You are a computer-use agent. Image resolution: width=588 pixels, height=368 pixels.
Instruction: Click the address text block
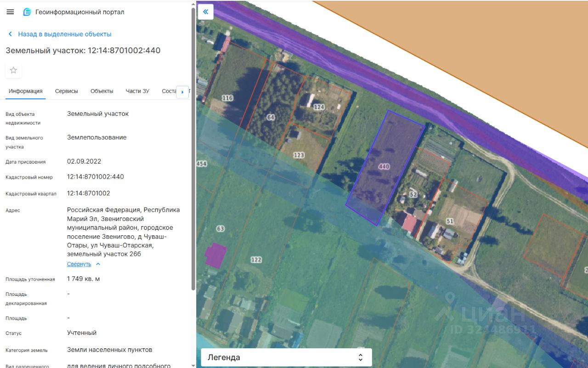pos(124,232)
